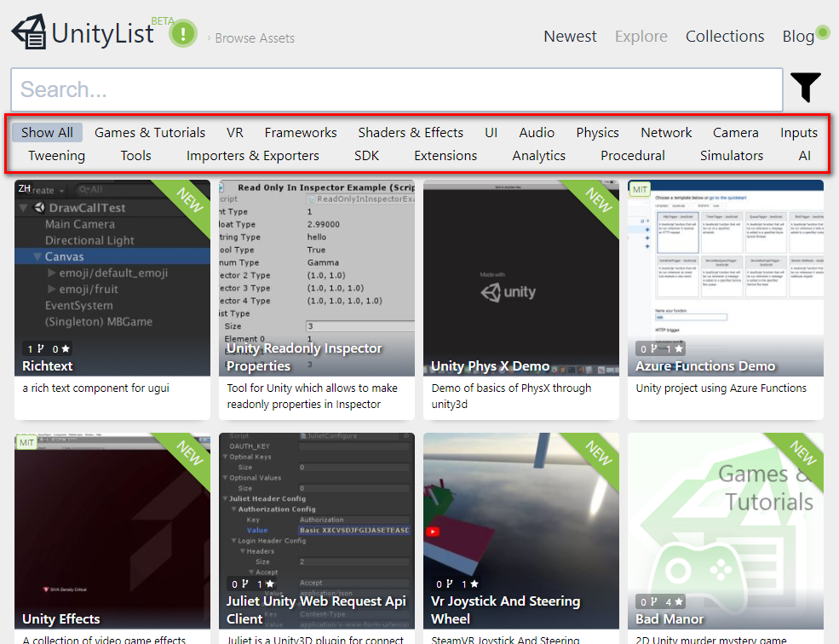839x644 pixels.
Task: Select the Network category
Action: pyautogui.click(x=666, y=132)
